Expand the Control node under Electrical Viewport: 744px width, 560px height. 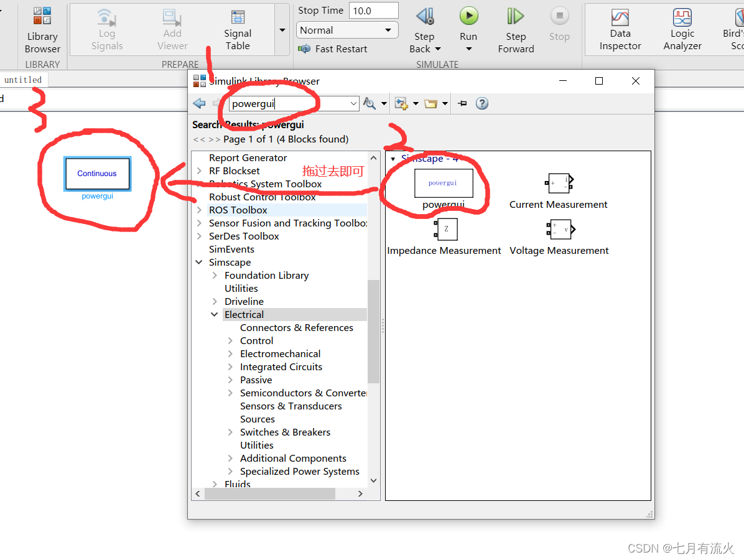pos(230,341)
